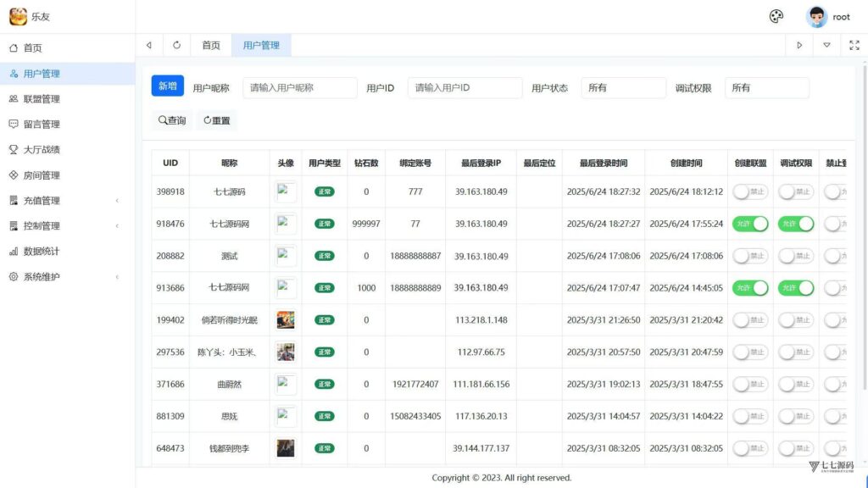Open 大厅战绩 in sidebar

point(68,150)
